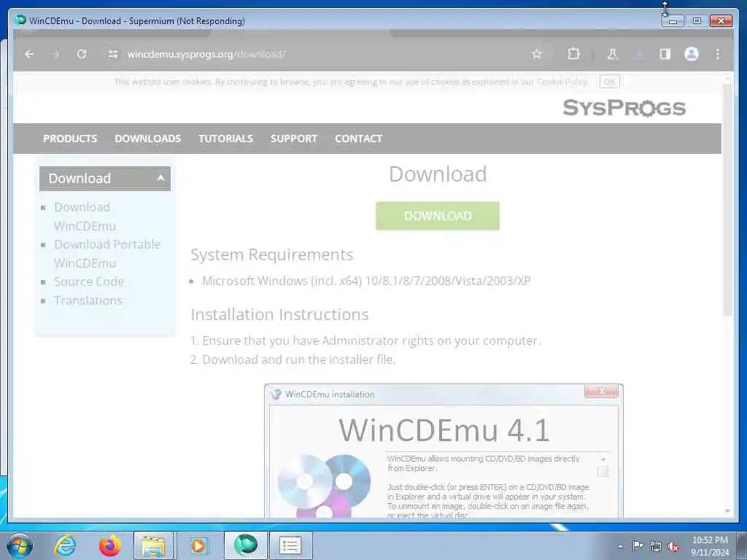Click the page vertical scrollbar thumb
Image resolution: width=747 pixels, height=560 pixels.
727,200
